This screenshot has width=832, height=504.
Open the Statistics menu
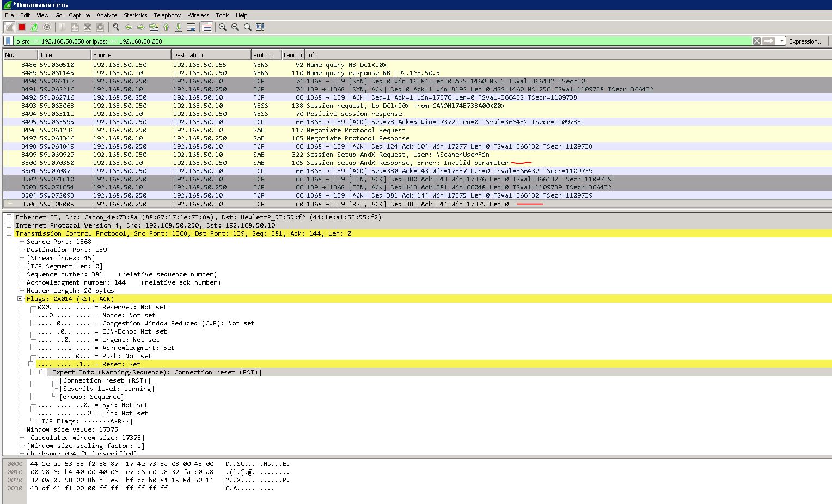coord(135,15)
